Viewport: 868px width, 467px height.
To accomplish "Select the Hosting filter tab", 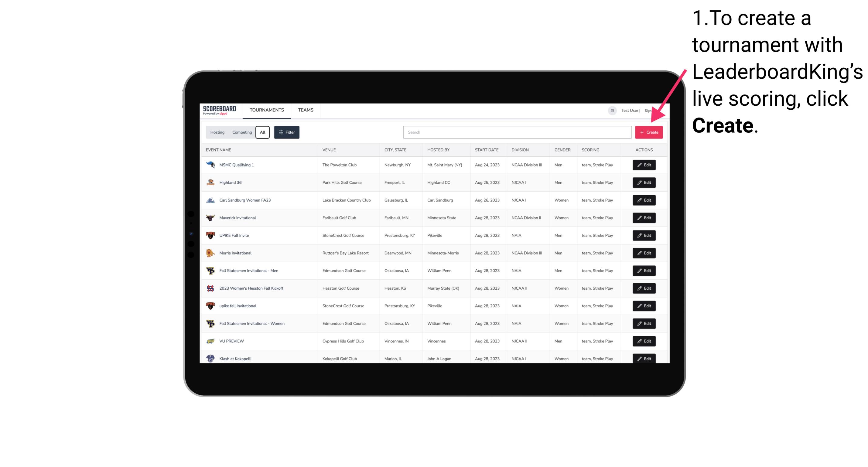I will click(217, 132).
